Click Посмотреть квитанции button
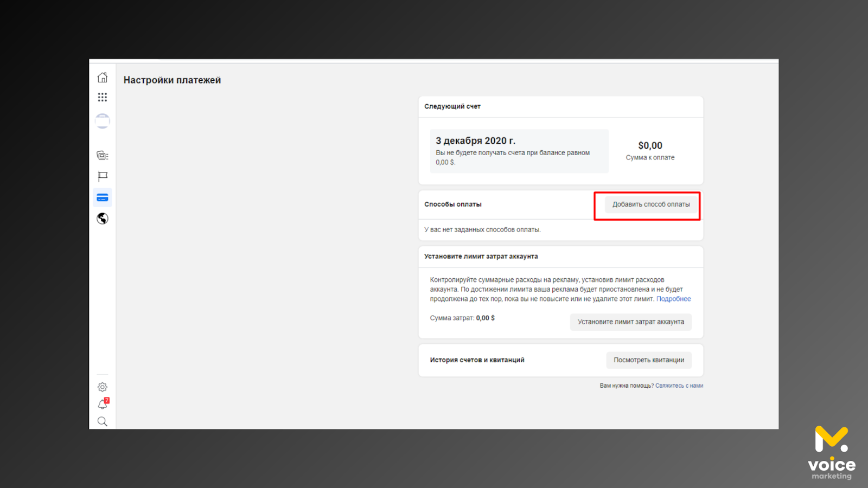This screenshot has width=868, height=488. 649,360
